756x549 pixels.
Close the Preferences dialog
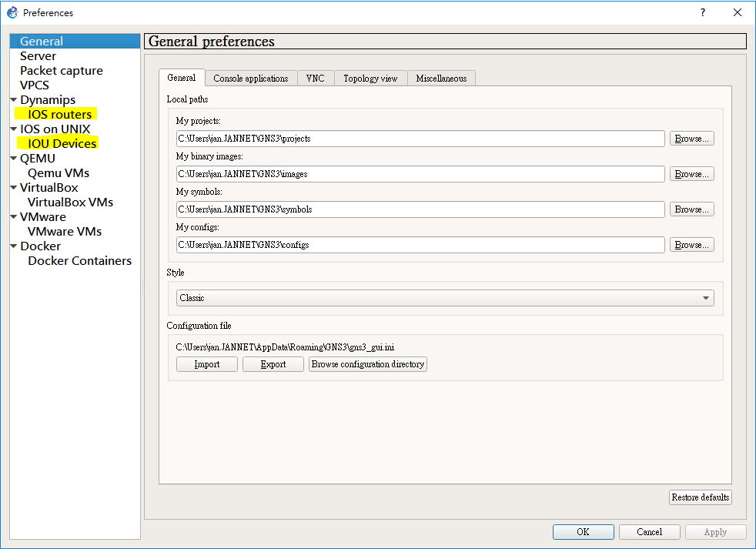(738, 12)
